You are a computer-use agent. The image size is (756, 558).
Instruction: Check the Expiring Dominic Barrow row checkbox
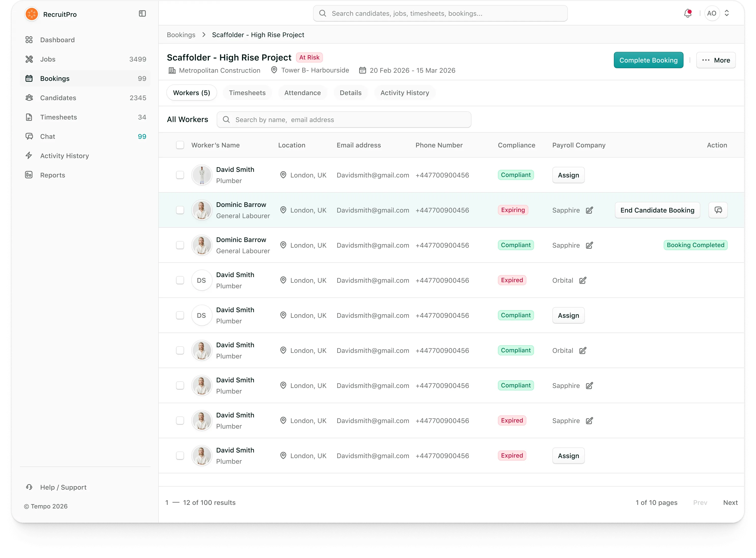point(180,210)
